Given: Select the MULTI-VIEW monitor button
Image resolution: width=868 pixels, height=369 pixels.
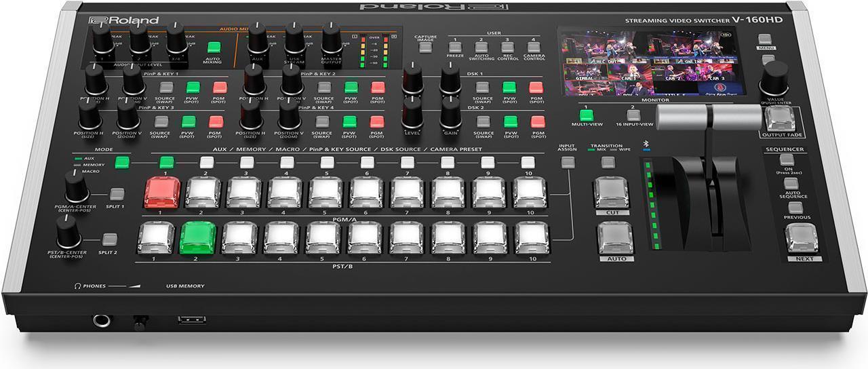Looking at the screenshot, I should [x=586, y=115].
